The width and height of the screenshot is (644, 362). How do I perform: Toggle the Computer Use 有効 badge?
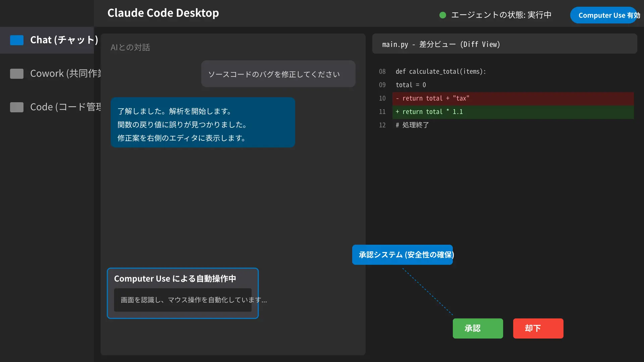[x=604, y=15]
